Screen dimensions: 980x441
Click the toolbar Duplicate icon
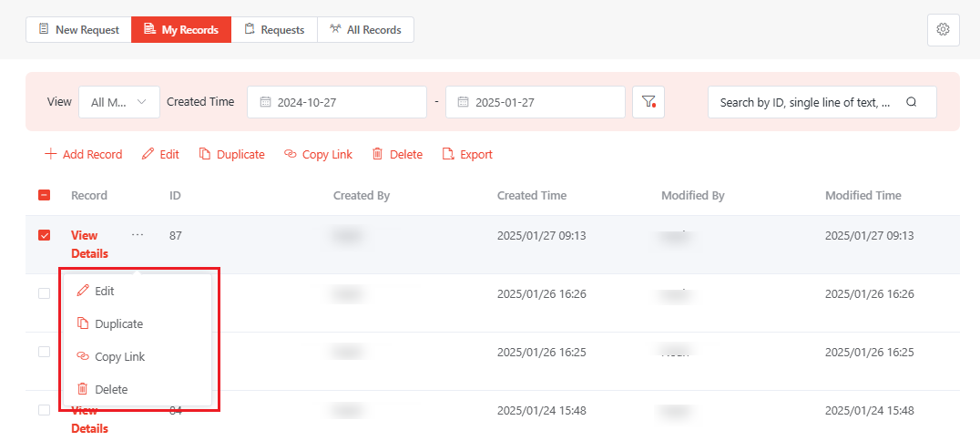(x=205, y=155)
